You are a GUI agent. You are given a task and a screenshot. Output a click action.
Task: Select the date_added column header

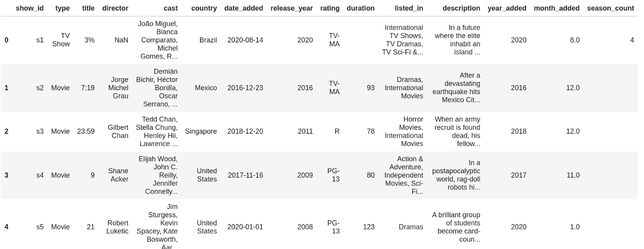tap(243, 8)
